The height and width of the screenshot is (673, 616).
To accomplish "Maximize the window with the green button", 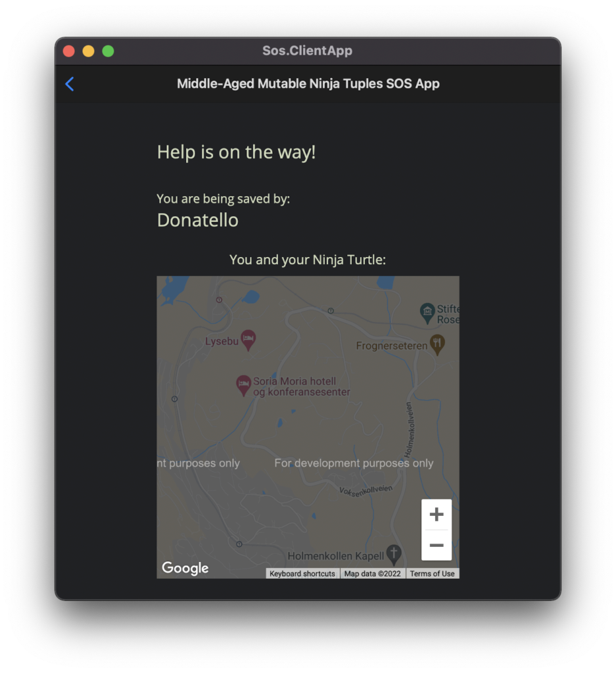I will coord(108,51).
